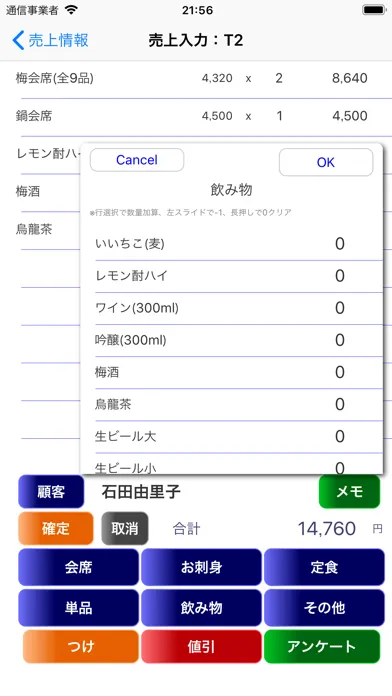
Task: Open the 会席 category
Action: [x=79, y=567]
